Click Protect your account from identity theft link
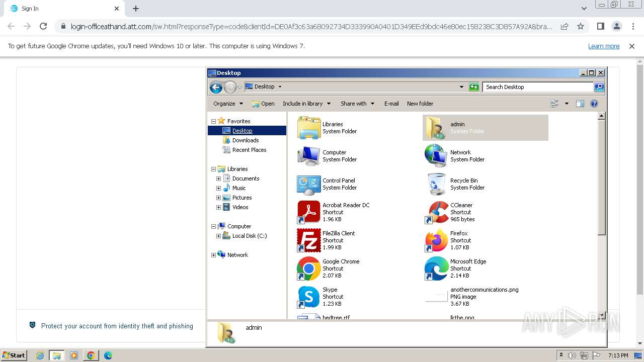The height and width of the screenshot is (362, 644). click(117, 326)
